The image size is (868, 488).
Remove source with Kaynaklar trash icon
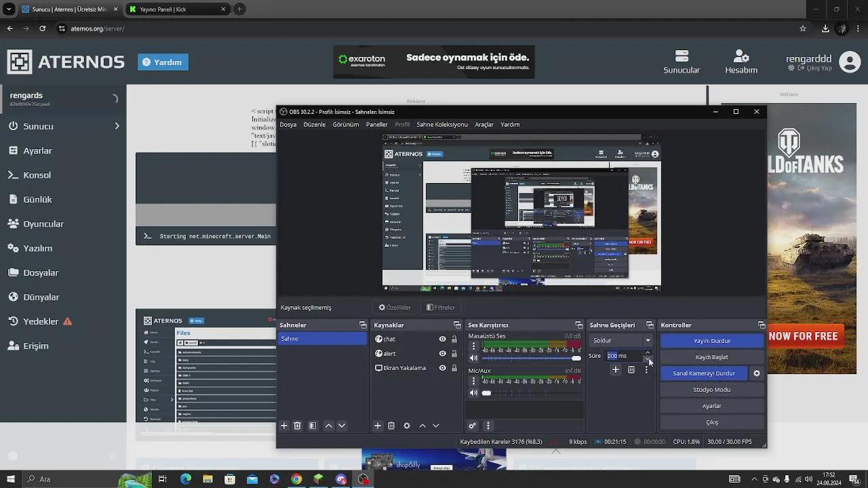[x=391, y=426]
